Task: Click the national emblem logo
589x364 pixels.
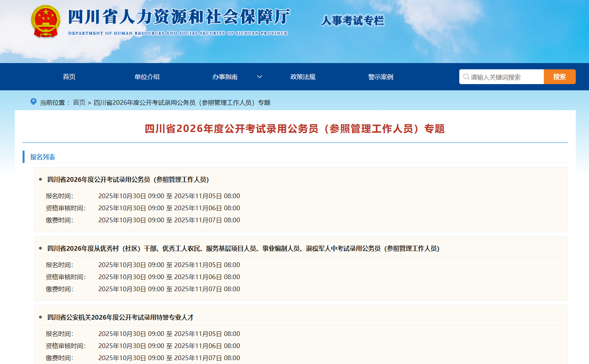Action: point(46,21)
